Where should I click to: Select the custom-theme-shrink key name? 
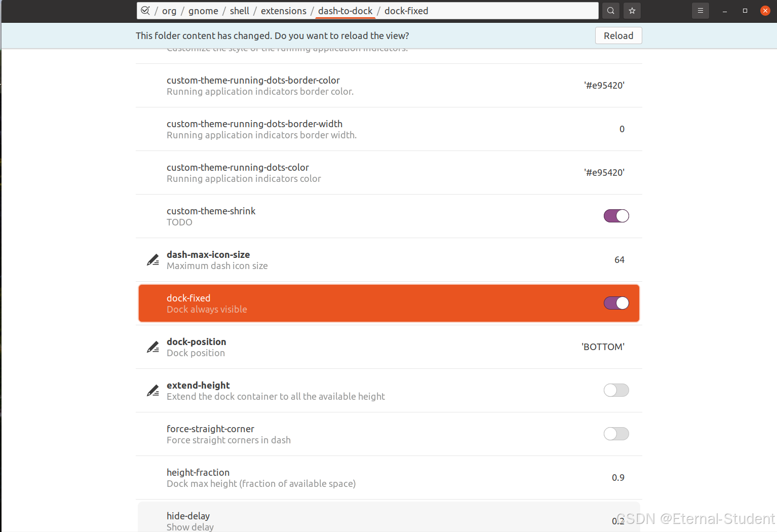point(211,211)
